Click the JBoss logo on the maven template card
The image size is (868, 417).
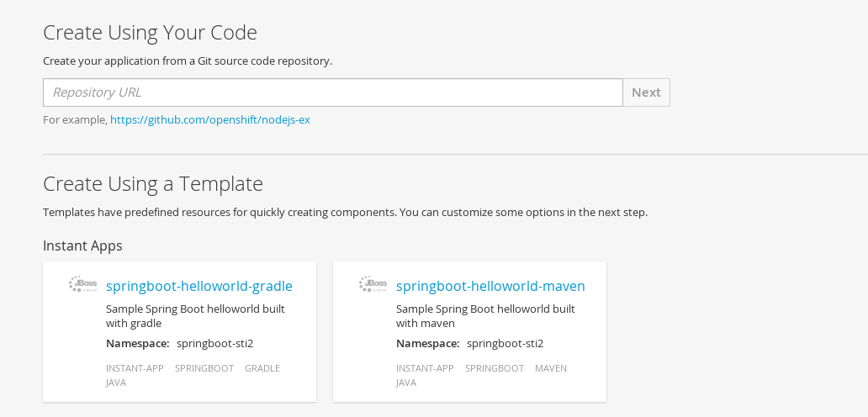coord(372,284)
